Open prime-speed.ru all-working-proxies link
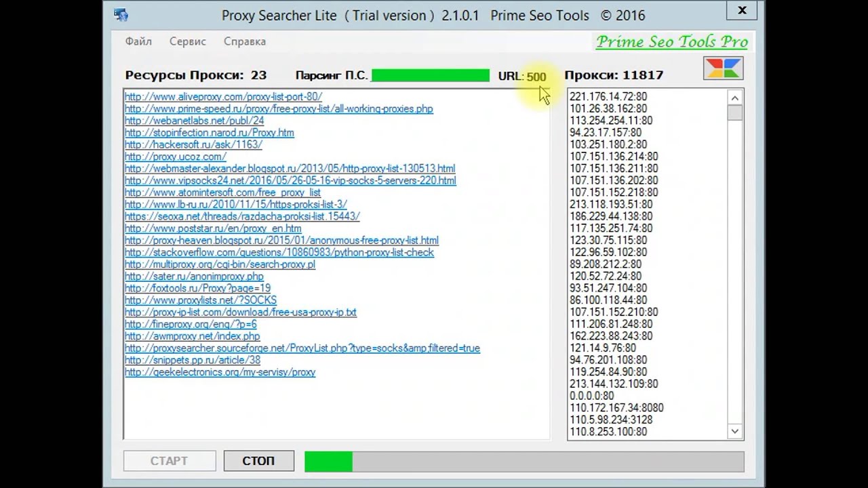 pos(279,108)
